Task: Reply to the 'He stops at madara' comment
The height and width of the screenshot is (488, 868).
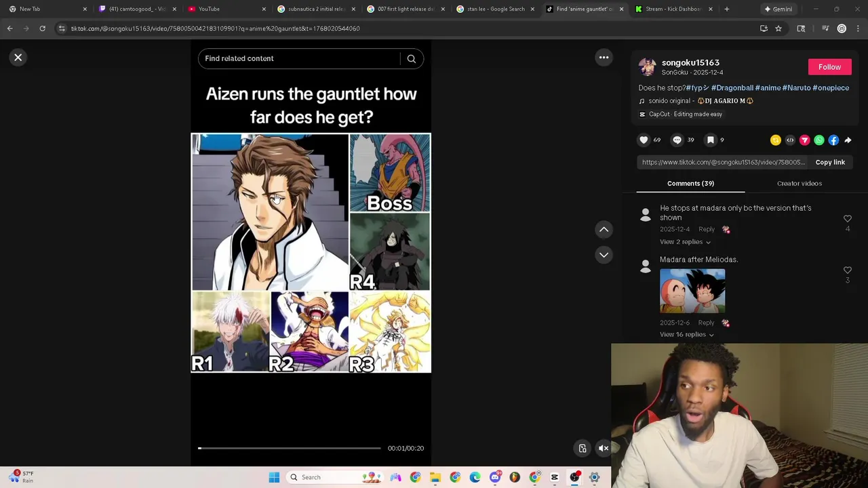Action: click(707, 229)
